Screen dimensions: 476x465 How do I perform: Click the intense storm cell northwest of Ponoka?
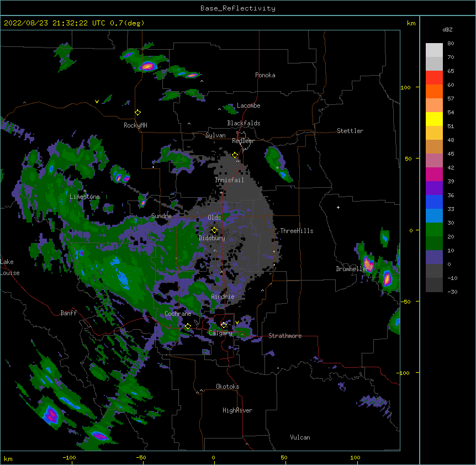tap(147, 66)
